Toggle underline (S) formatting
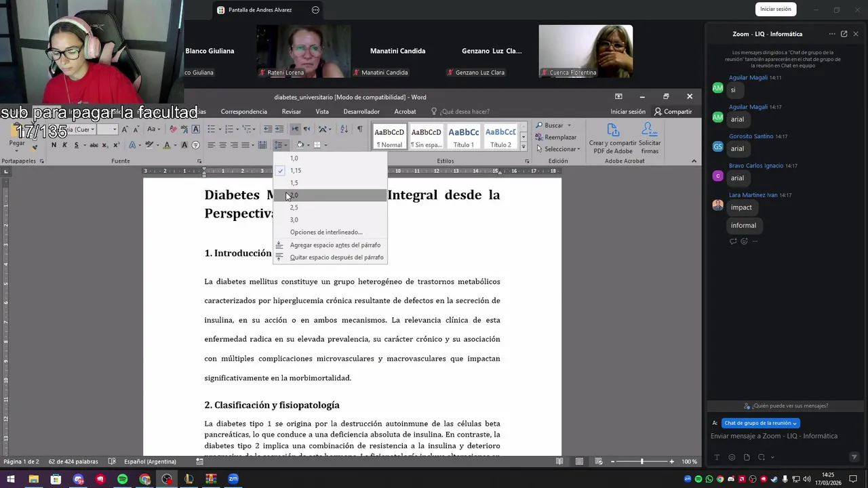This screenshot has height=488, width=868. coord(76,145)
